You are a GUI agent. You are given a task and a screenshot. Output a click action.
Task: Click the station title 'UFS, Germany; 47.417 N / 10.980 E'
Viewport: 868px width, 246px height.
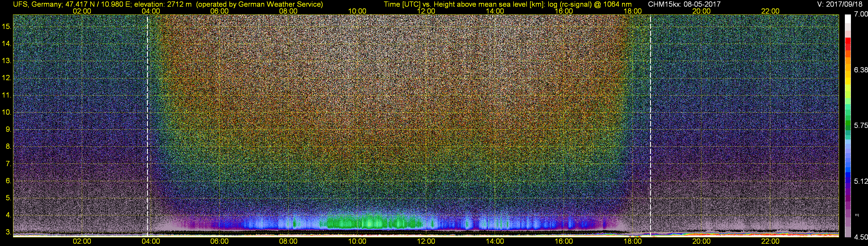click(72, 4)
